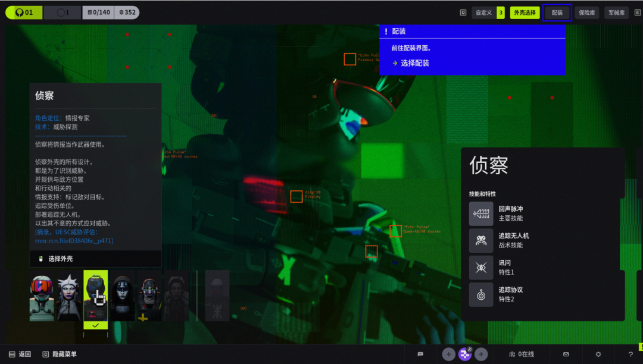
Task: Select the orange-goggled helmet shell portrait
Action: point(42,296)
